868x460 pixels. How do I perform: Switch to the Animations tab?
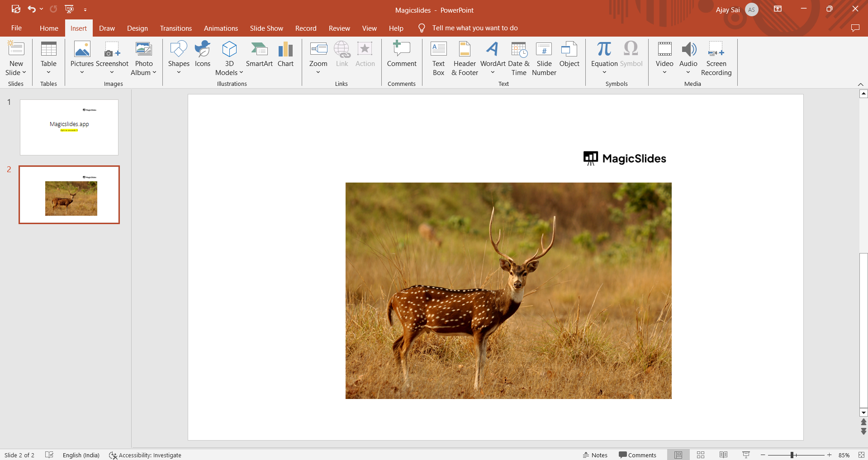(221, 28)
